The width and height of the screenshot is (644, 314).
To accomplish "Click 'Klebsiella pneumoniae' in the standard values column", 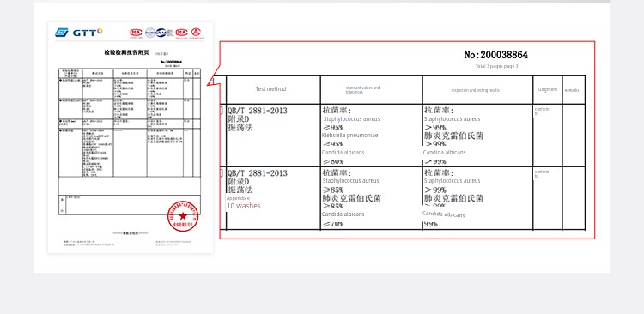I will point(349,135).
